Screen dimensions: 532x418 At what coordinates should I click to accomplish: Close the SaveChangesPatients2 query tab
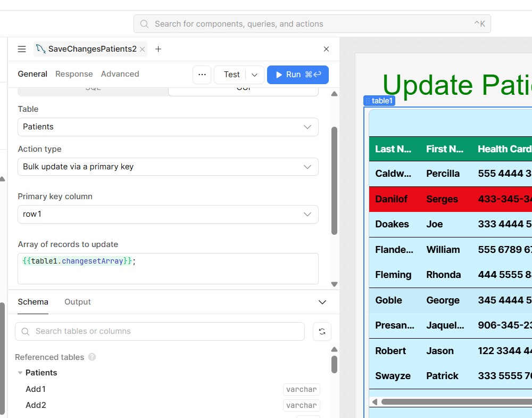142,49
